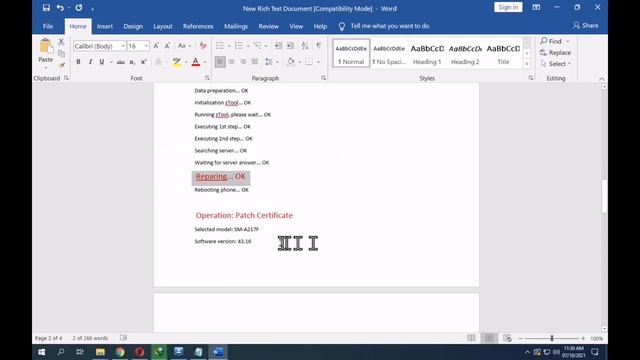Image resolution: width=640 pixels, height=360 pixels.
Task: Open Text Effects and Typography
Action: [x=158, y=62]
